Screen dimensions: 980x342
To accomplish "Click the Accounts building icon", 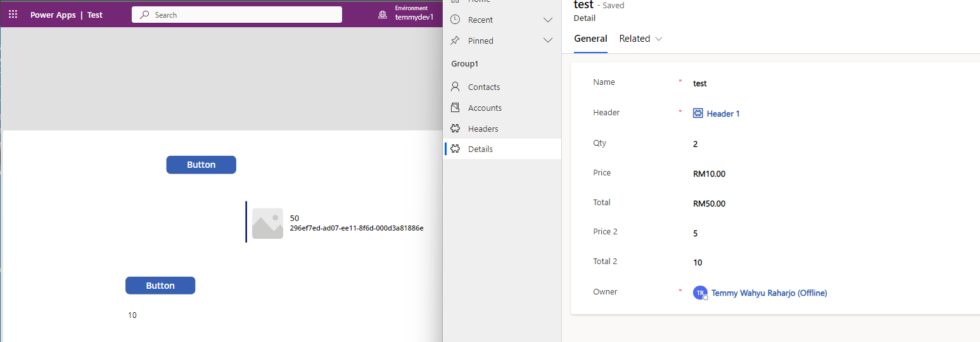I will [x=455, y=108].
